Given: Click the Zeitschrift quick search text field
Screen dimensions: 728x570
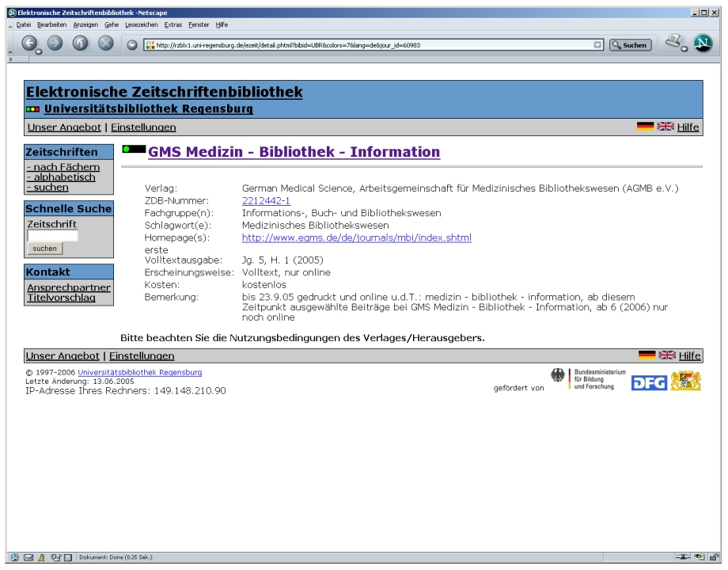Looking at the screenshot, I should [x=52, y=235].
